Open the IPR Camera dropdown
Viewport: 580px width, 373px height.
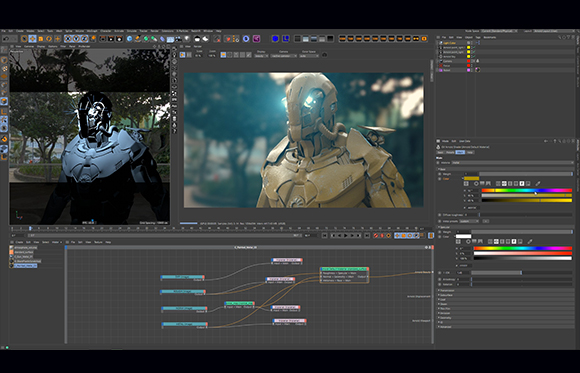[x=284, y=56]
